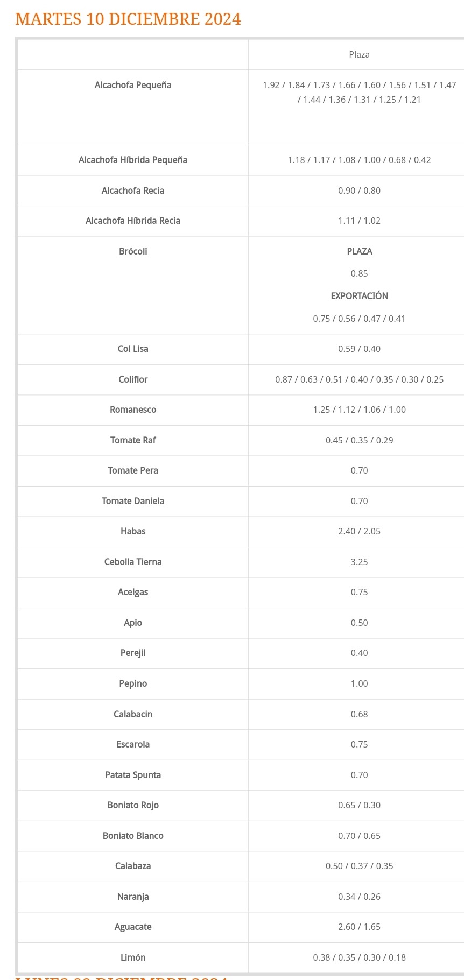Select the Cebolla Tierna price 3.25
This screenshot has height=980, width=464.
(x=359, y=562)
